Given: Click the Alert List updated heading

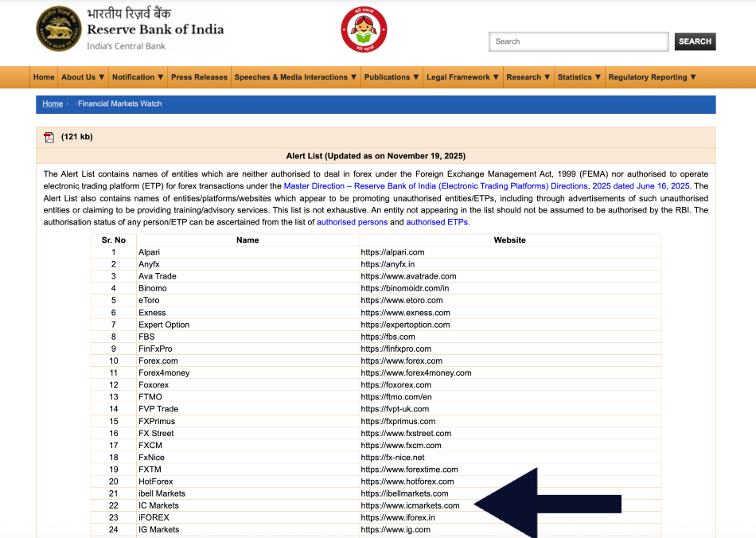Looking at the screenshot, I should pos(376,156).
